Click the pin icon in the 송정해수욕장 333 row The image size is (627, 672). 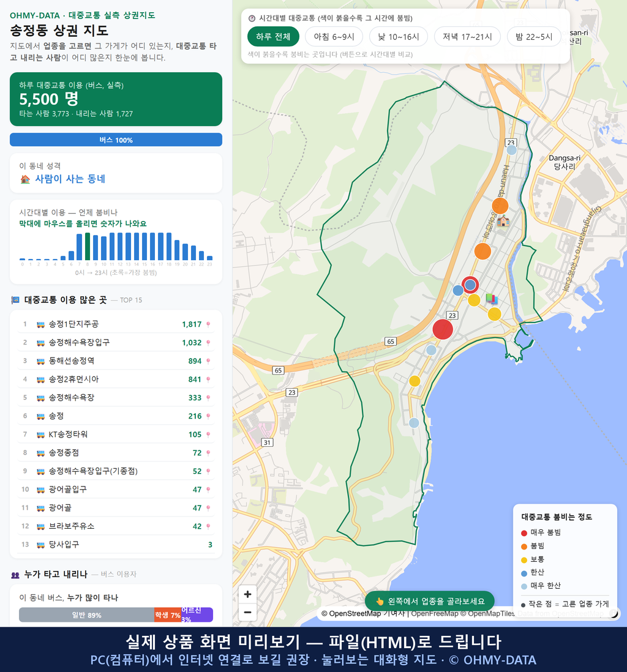[x=208, y=398]
